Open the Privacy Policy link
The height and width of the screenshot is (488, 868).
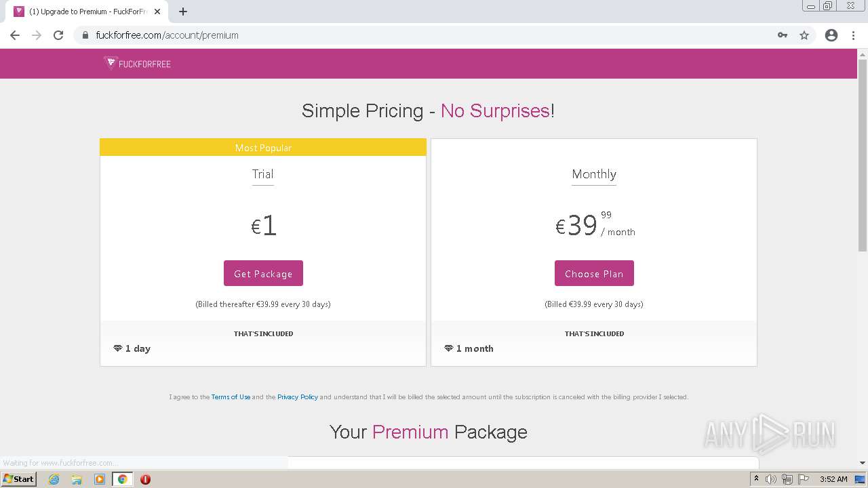pos(298,397)
